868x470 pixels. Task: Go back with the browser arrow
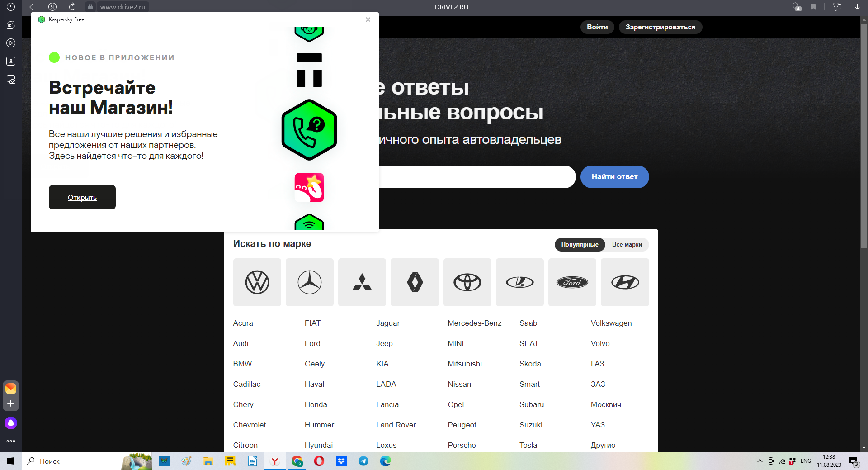(33, 7)
